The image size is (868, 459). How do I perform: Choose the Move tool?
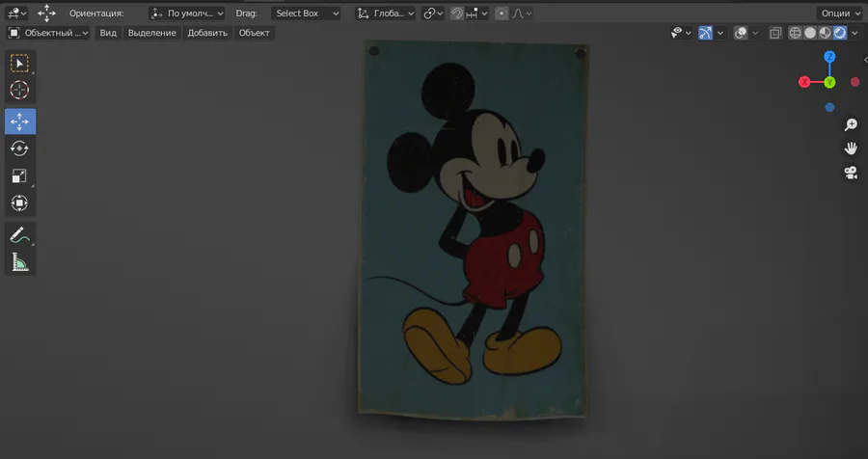(20, 121)
